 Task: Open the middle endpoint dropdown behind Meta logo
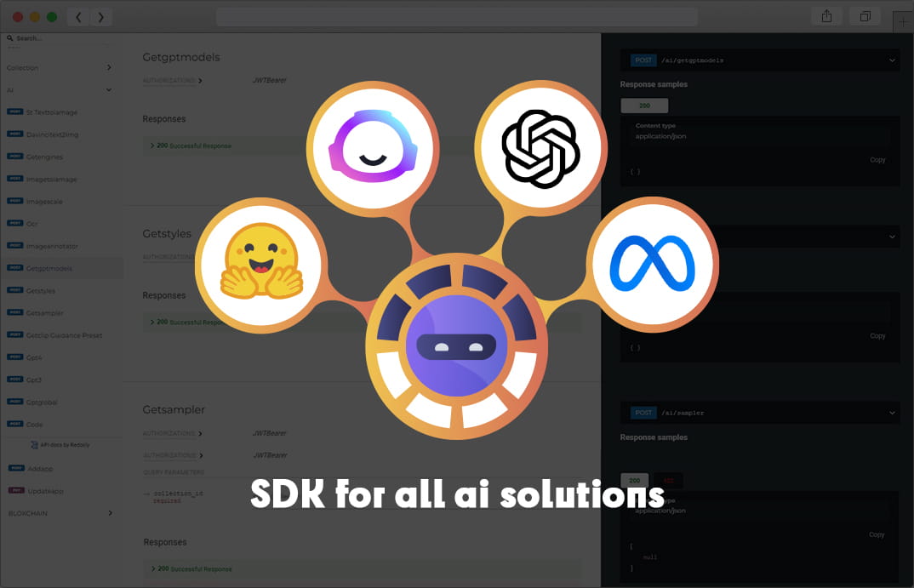(891, 237)
